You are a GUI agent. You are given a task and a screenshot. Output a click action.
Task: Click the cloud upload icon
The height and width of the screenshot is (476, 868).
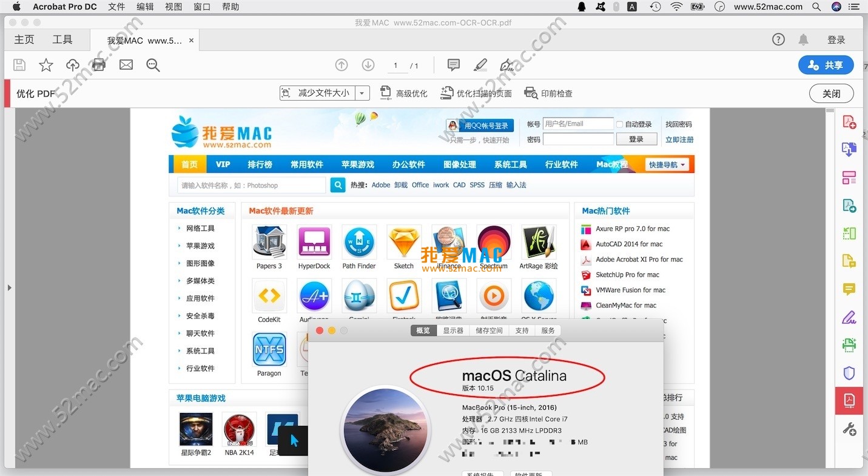coord(73,65)
